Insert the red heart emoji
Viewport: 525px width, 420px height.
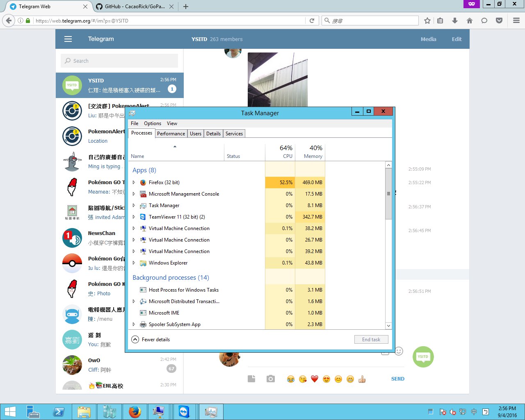(315, 379)
